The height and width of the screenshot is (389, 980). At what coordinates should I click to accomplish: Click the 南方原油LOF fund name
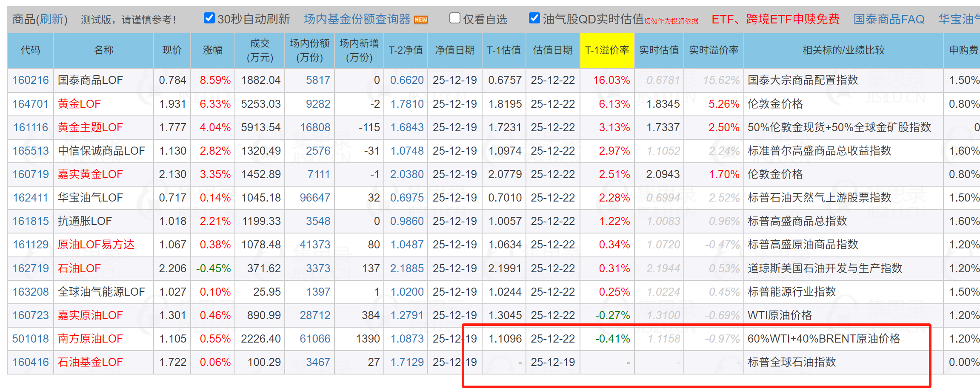(x=90, y=339)
